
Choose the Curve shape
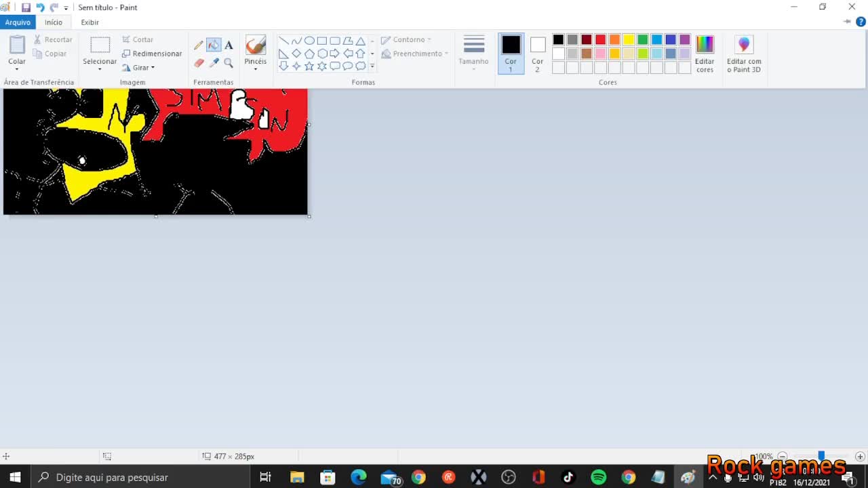pos(296,41)
